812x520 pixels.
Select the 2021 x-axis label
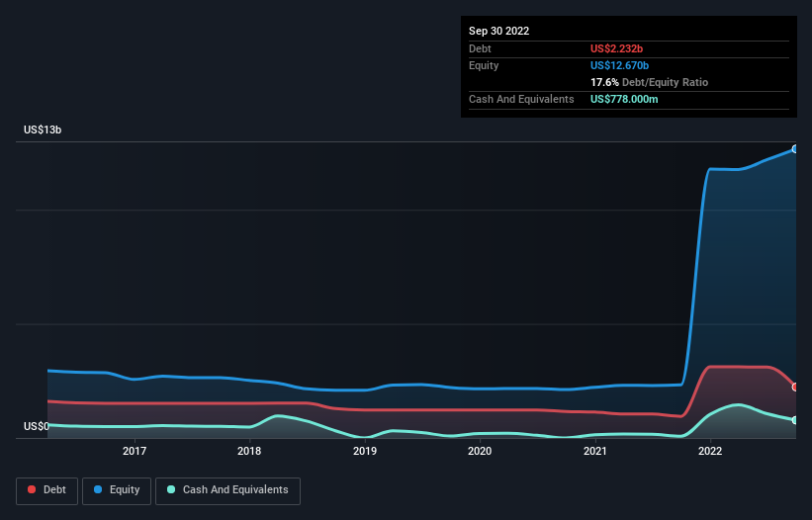595,451
